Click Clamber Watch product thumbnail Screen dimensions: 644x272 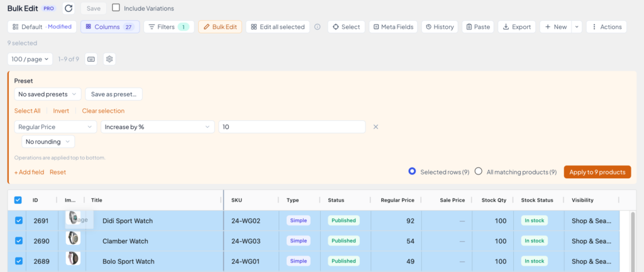[73, 238]
